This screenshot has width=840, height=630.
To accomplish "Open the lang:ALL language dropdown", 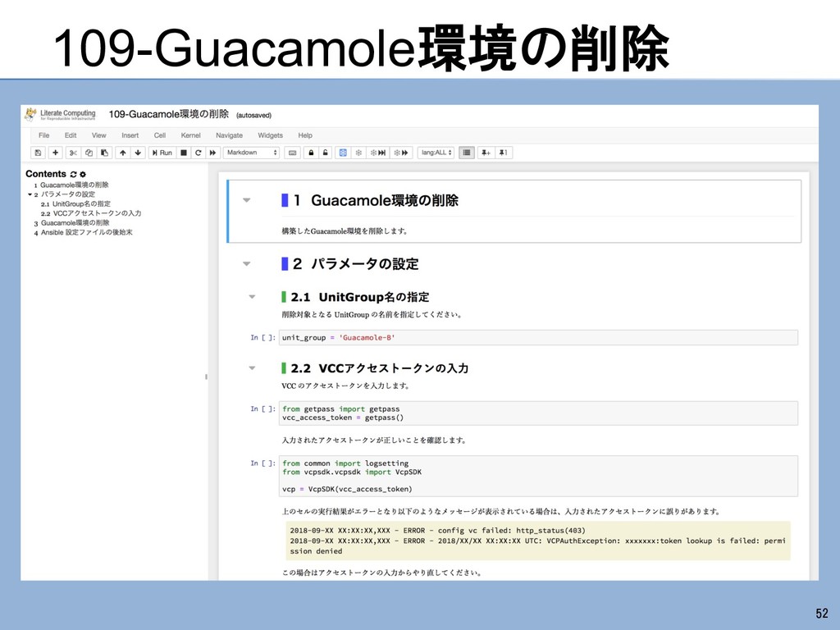I will tap(436, 153).
